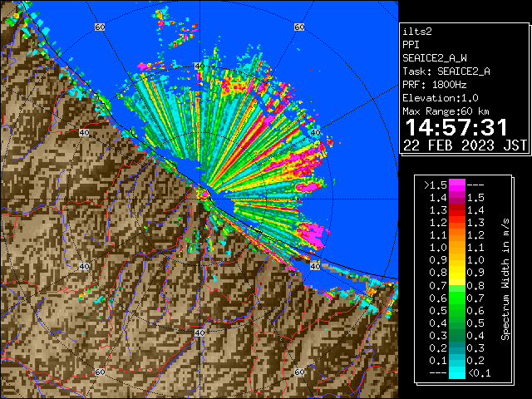The width and height of the screenshot is (532, 399).
Task: Click the 'PPI' scan type label
Action: click(411, 45)
